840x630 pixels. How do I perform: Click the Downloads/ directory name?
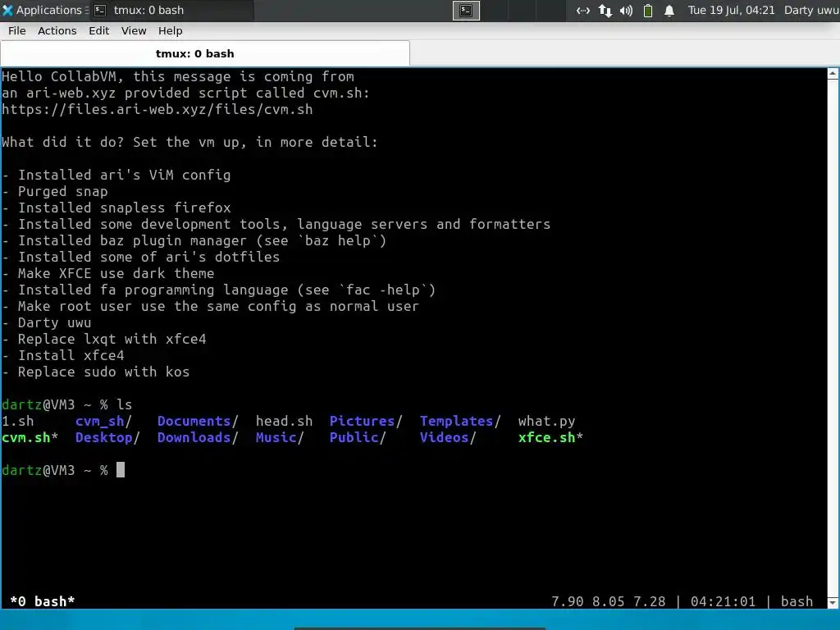(x=198, y=438)
